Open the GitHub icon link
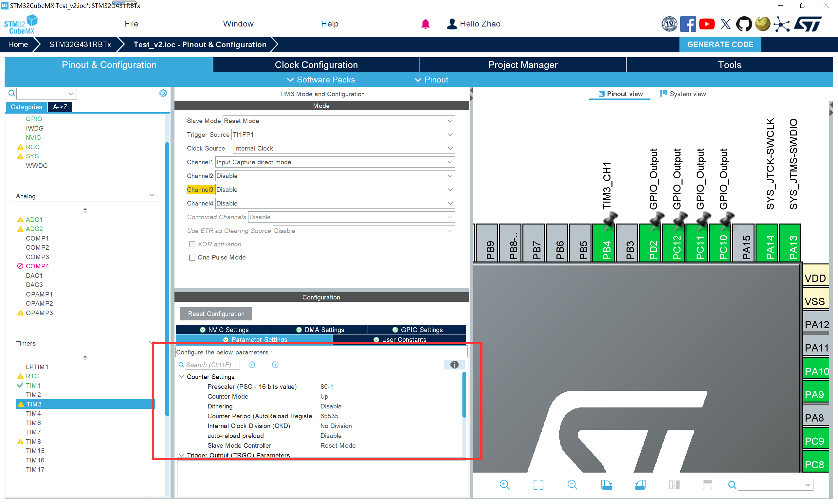The height and width of the screenshot is (504, 838). click(744, 24)
